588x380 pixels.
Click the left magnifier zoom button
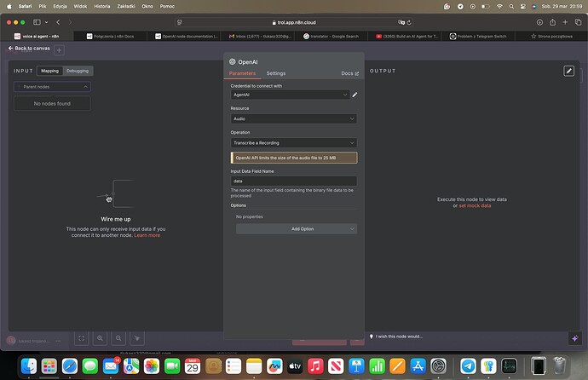tap(100, 338)
